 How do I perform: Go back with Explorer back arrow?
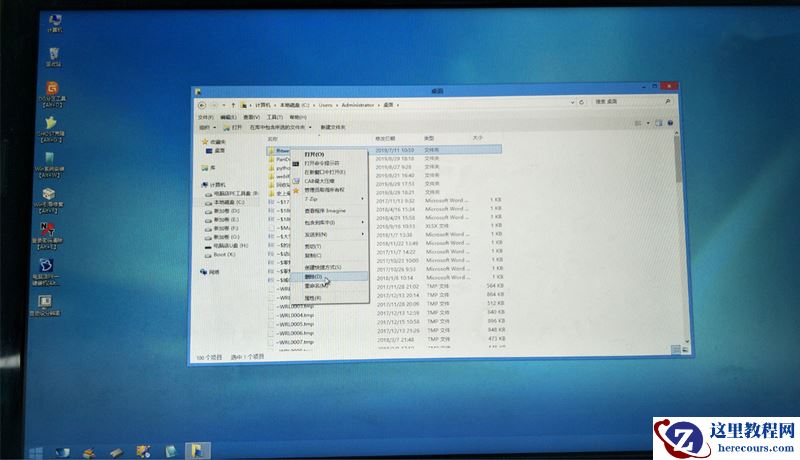point(202,105)
